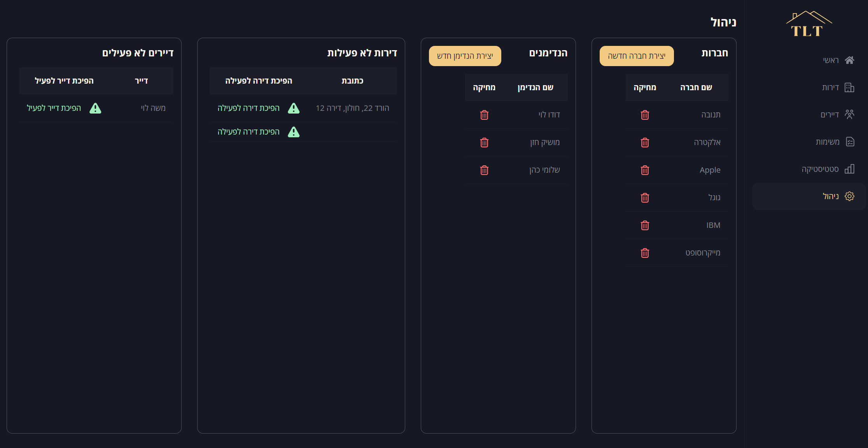This screenshot has width=868, height=448.
Task: Click the הפיכת דירה לפעילה column header
Action: point(259,81)
